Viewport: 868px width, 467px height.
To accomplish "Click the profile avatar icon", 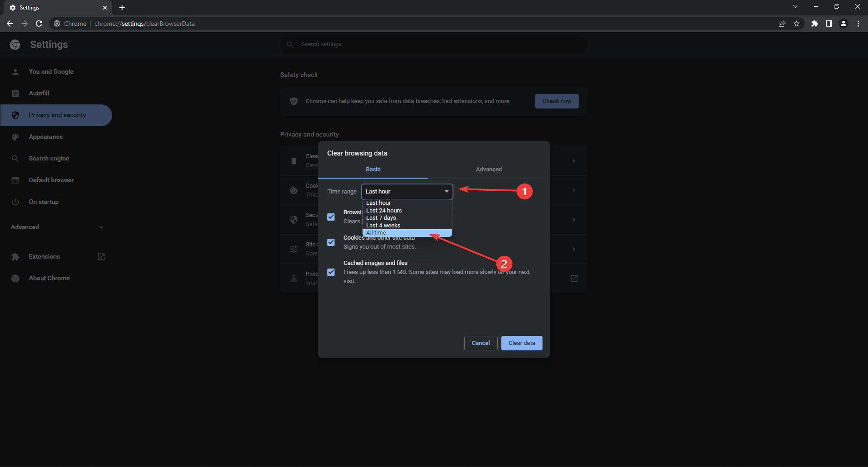I will 844,24.
